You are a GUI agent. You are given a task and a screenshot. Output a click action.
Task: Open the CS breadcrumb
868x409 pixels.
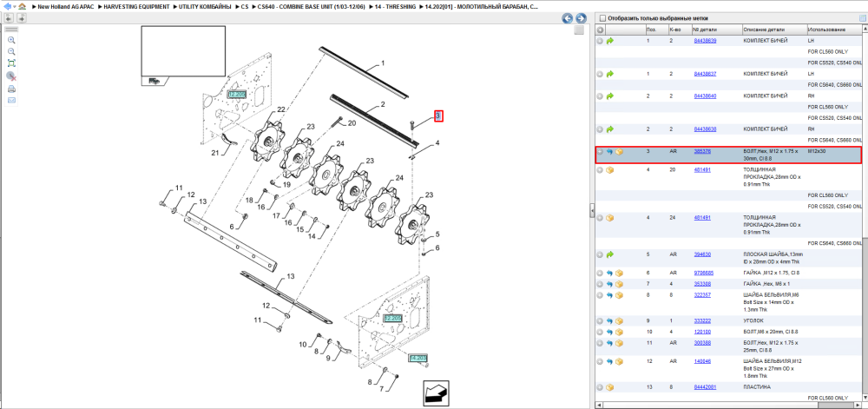245,7
